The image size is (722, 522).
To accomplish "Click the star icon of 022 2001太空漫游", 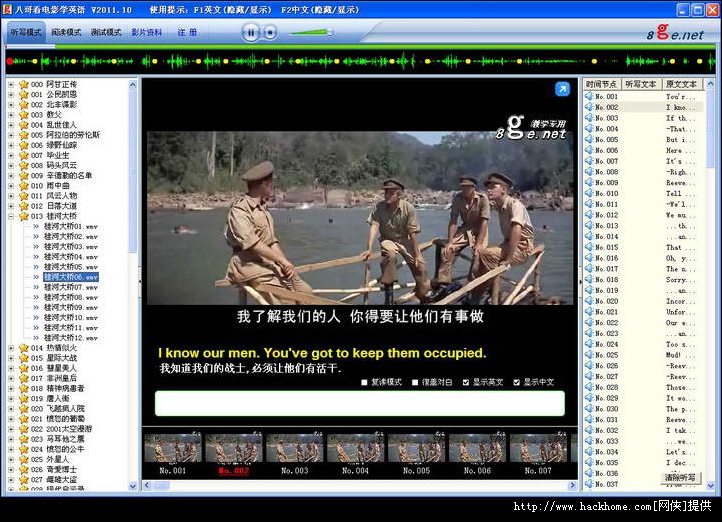I will coord(23,429).
